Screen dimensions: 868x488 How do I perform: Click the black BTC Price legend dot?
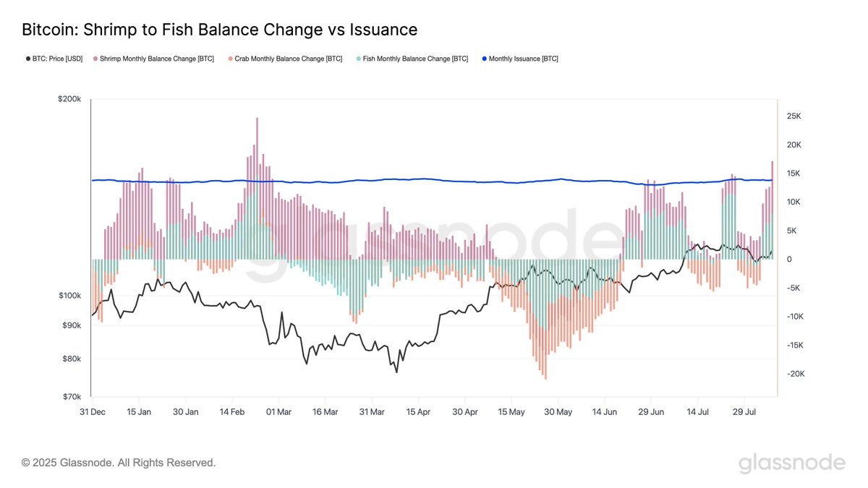click(x=27, y=59)
